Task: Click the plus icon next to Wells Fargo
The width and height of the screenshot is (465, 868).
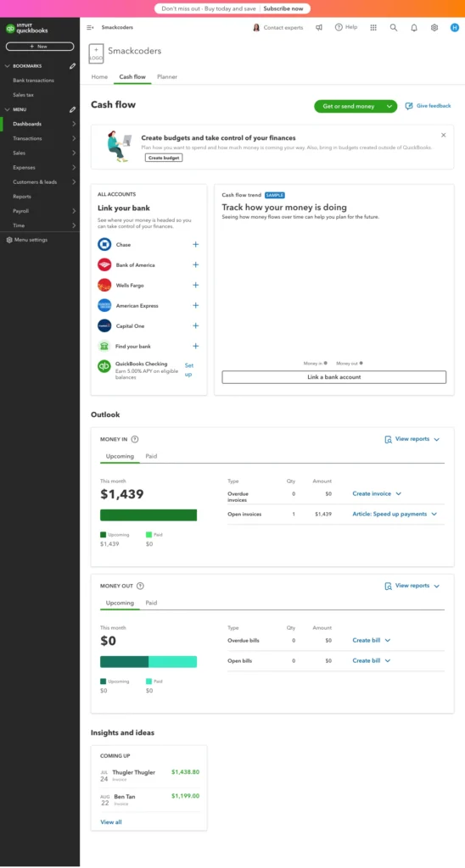Action: 196,285
